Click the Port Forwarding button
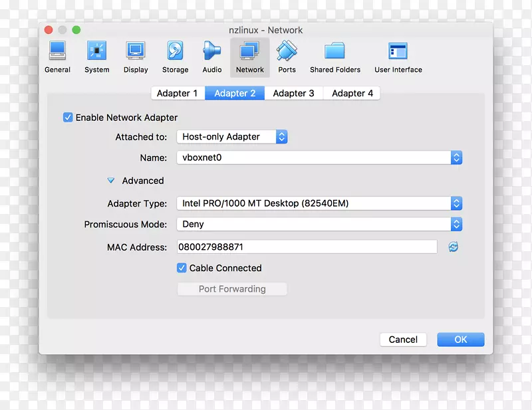532x410 pixels. [x=231, y=288]
